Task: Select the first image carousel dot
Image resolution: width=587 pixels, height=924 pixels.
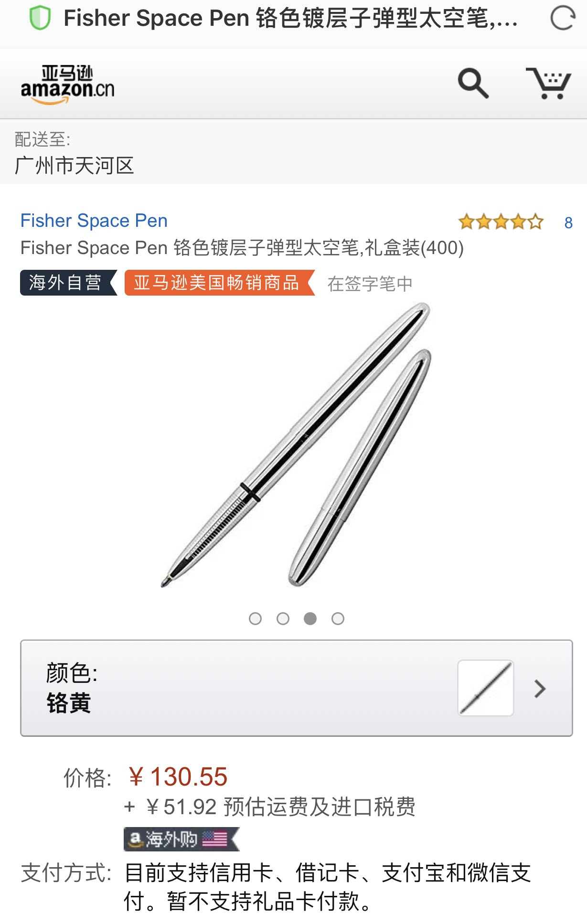Action: click(256, 619)
